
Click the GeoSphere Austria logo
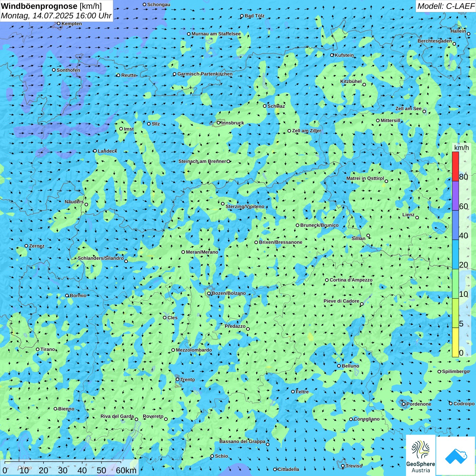click(421, 456)
